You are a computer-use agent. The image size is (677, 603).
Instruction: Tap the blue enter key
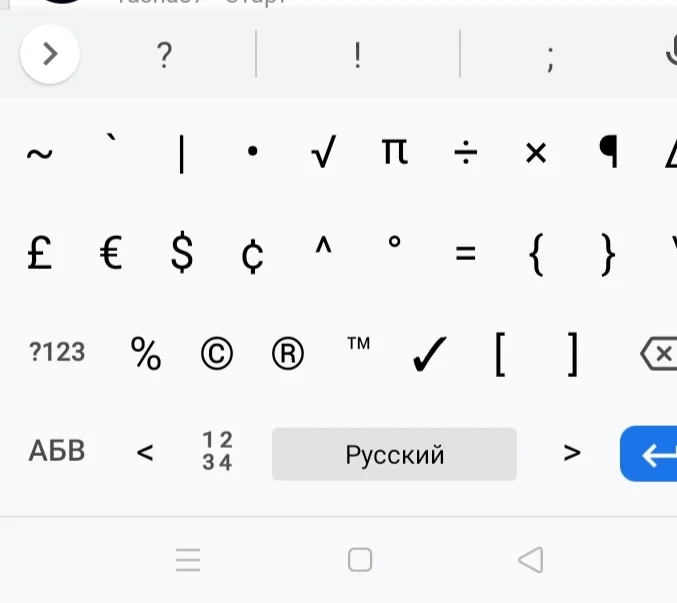pyautogui.click(x=649, y=454)
